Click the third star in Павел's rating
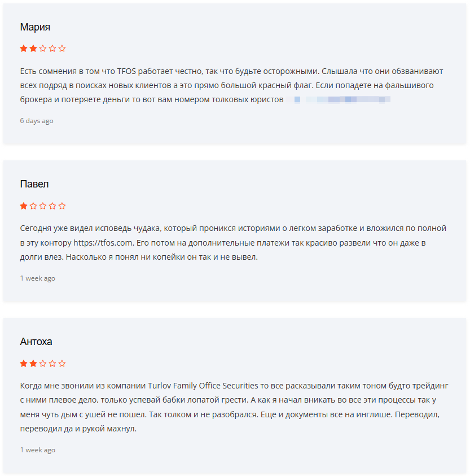Viewport: 470px width, 476px height. (43, 206)
